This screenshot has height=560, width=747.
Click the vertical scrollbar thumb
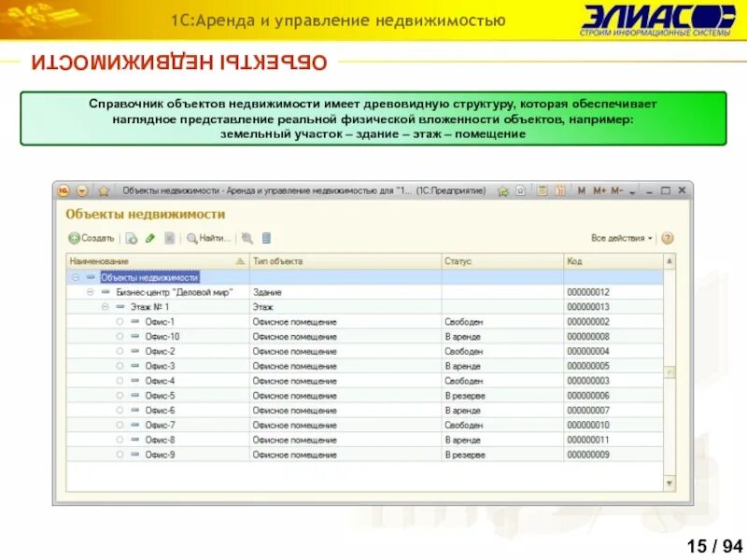(x=669, y=371)
